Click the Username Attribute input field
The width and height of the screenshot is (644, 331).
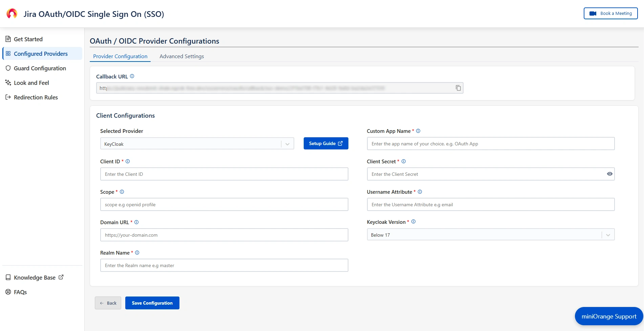[491, 204]
